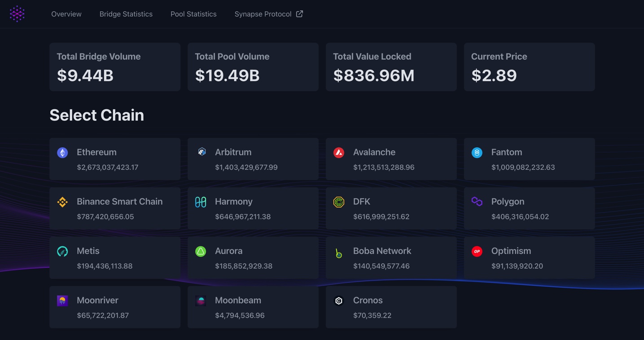Click Cronos volume $70,359.22
The width and height of the screenshot is (644, 340).
tap(372, 316)
